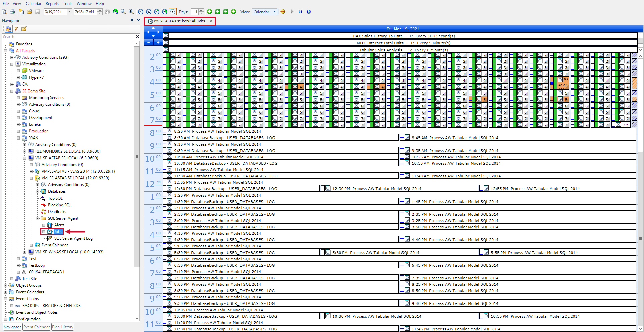Collapse the SE Demo Site node

coord(12,91)
